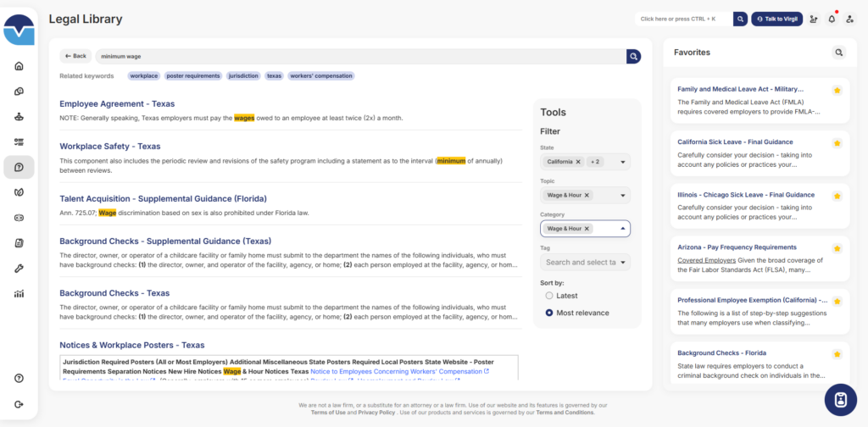Expand the State filter dropdown
Viewport: 868px width, 427px height.
point(623,162)
